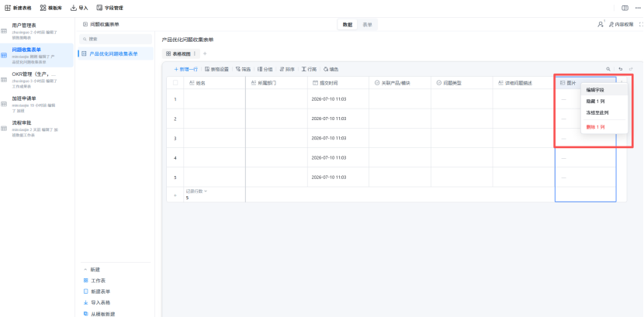Viewport: 644px width, 317px height.
Task: Select the 产品优化问题收集表单 sheet item
Action: click(116, 53)
